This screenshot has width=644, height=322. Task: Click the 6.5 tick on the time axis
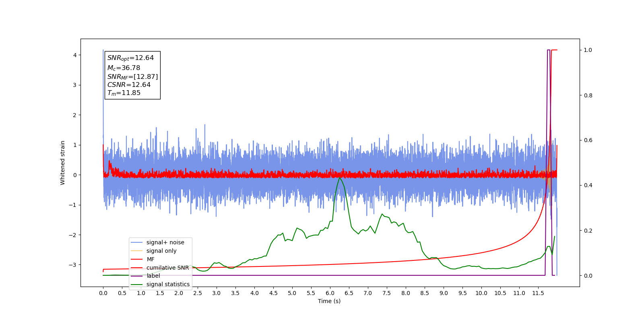pyautogui.click(x=349, y=293)
